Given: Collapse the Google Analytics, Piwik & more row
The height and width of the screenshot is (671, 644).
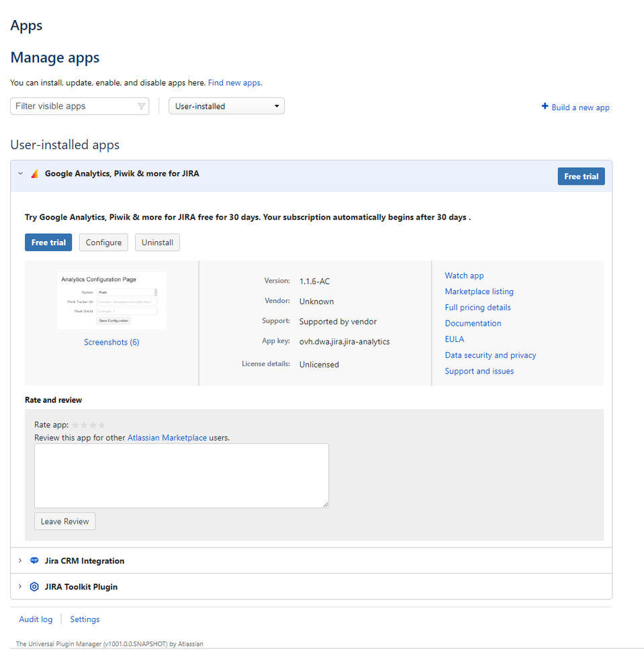Looking at the screenshot, I should pos(20,174).
